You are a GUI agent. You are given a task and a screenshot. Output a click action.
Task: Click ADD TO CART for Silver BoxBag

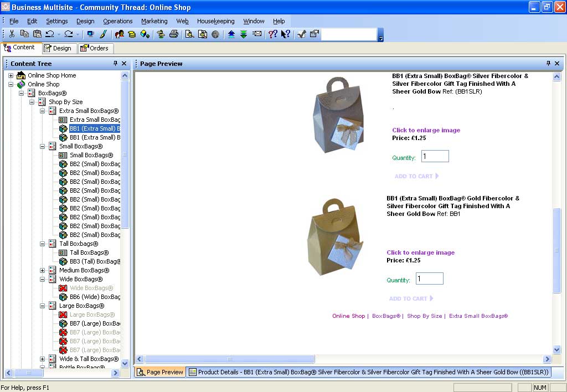pyautogui.click(x=416, y=176)
